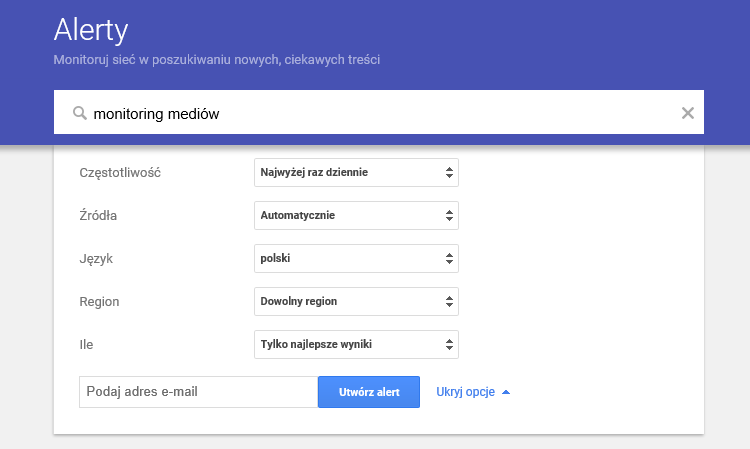Click the up-down arrows in the Częstotliwość selector
This screenshot has width=750, height=449.
point(449,173)
